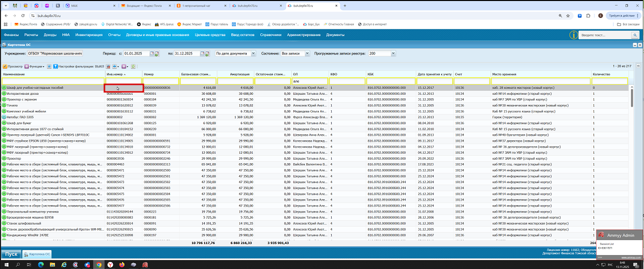Click the information icon in the header
The height and width of the screenshot is (269, 644).
pos(575,35)
